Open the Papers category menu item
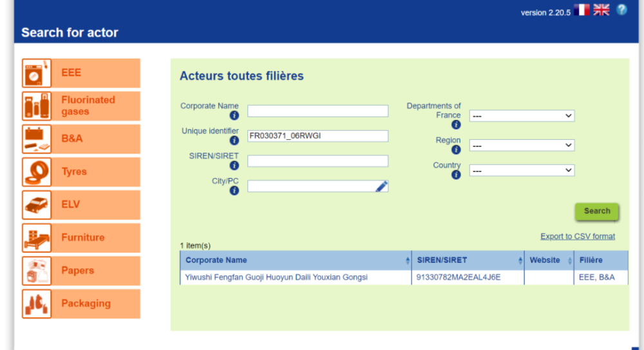The width and height of the screenshot is (644, 350). click(x=81, y=271)
